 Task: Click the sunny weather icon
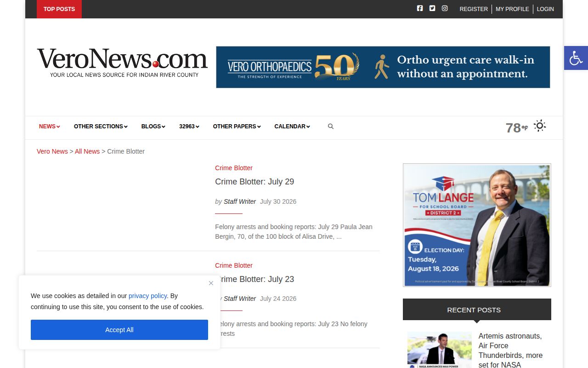coord(540,126)
